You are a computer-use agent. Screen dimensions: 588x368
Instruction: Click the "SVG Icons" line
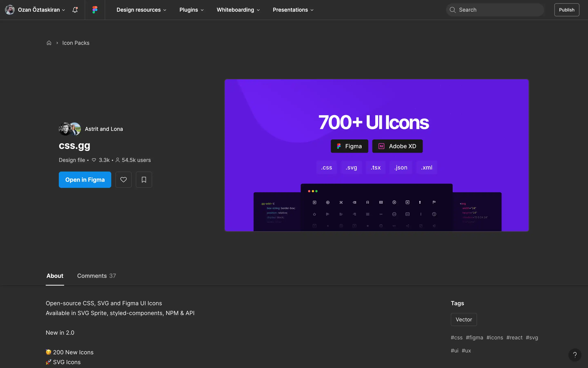pos(63,362)
